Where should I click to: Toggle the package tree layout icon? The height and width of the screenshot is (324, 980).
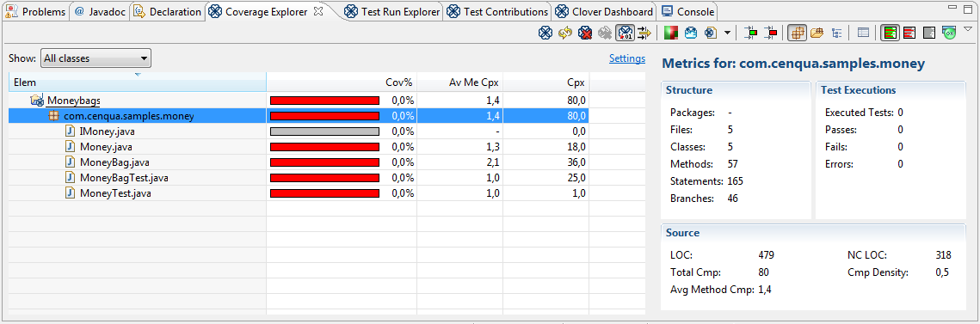click(796, 33)
